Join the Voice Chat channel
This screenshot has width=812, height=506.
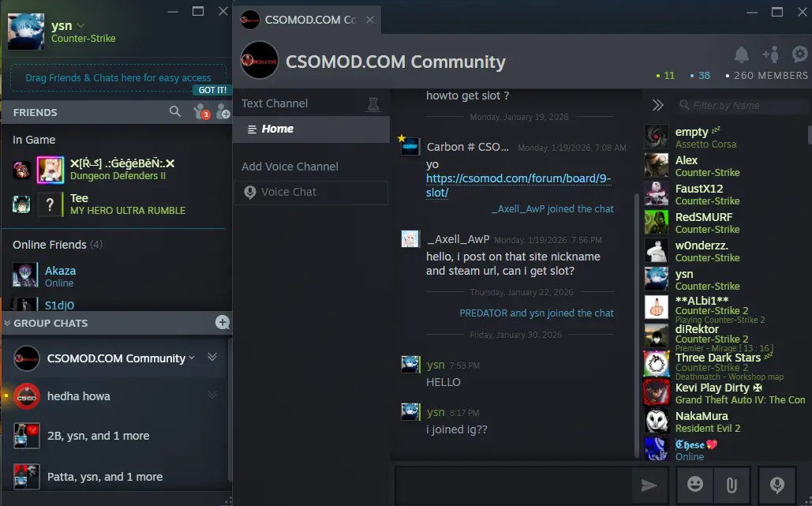pos(311,192)
